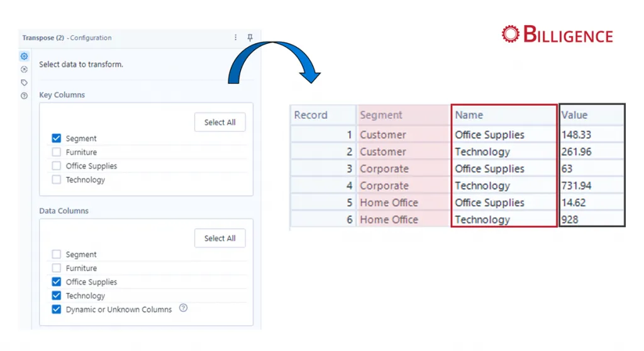Screen dimensions: 644x351
Task: Open the Annotation tag icon in sidebar
Action: (x=25, y=82)
